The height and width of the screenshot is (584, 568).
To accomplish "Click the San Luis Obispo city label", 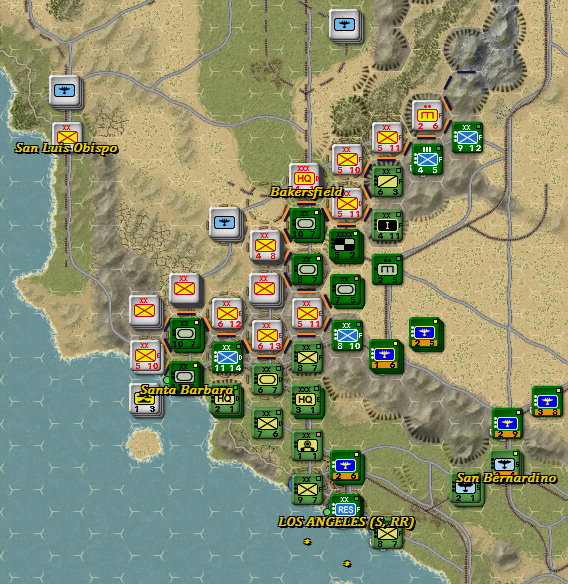I will (66, 148).
